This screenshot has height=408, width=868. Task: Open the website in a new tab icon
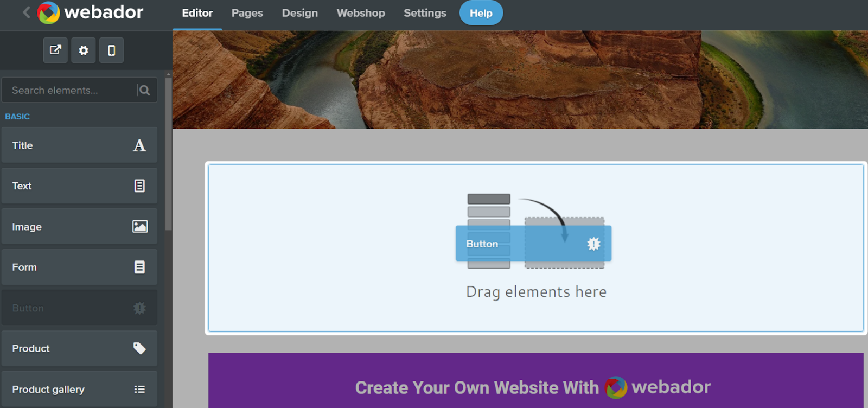tap(55, 50)
